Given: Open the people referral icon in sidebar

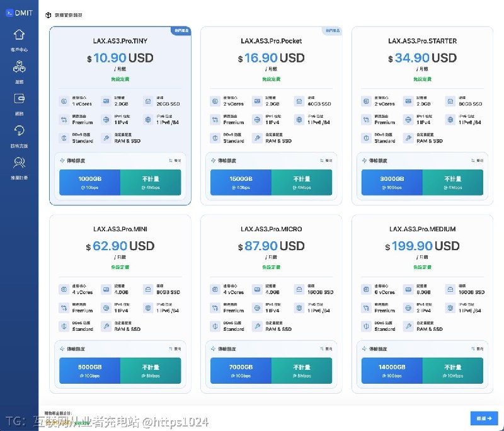Looking at the screenshot, I should [x=19, y=163].
